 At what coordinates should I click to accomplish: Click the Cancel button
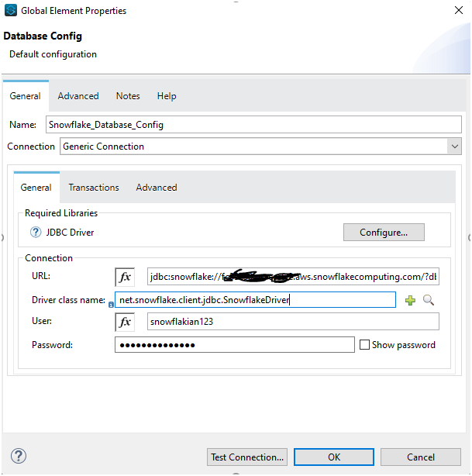(420, 457)
